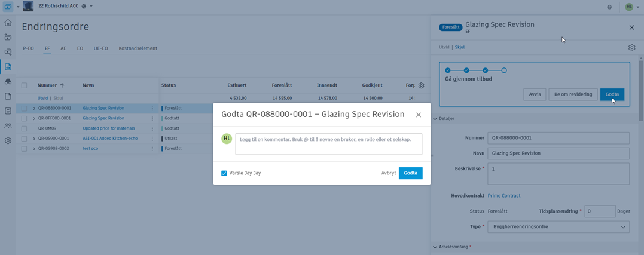Open the test pco link
644x255 pixels.
[x=90, y=149]
